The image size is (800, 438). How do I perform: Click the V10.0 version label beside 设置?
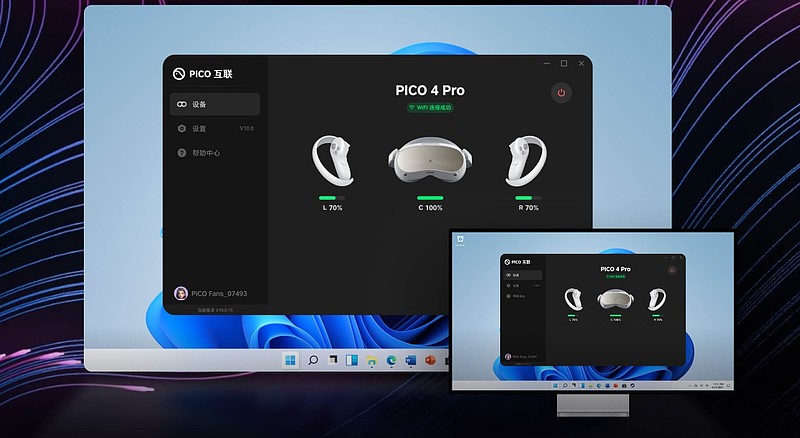coord(247,128)
